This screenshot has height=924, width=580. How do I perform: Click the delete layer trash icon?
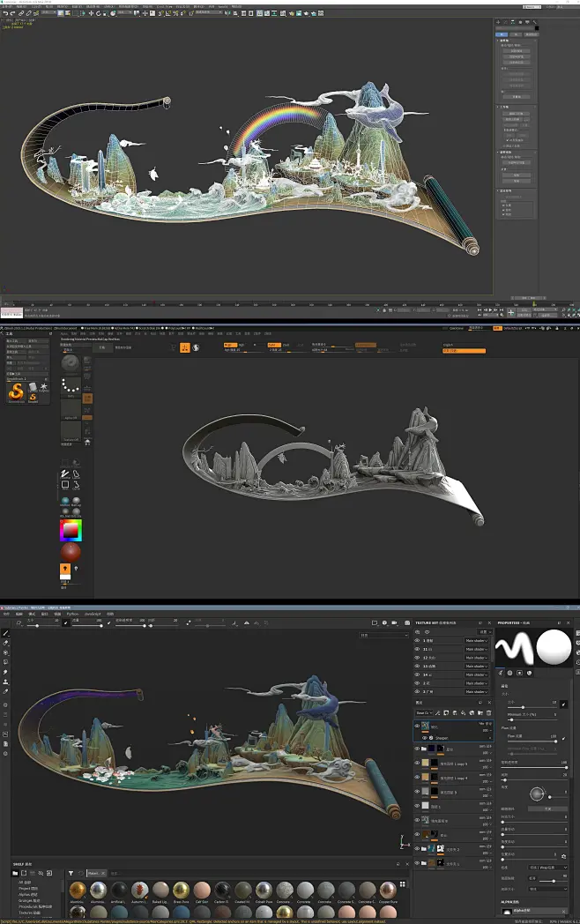[x=488, y=713]
